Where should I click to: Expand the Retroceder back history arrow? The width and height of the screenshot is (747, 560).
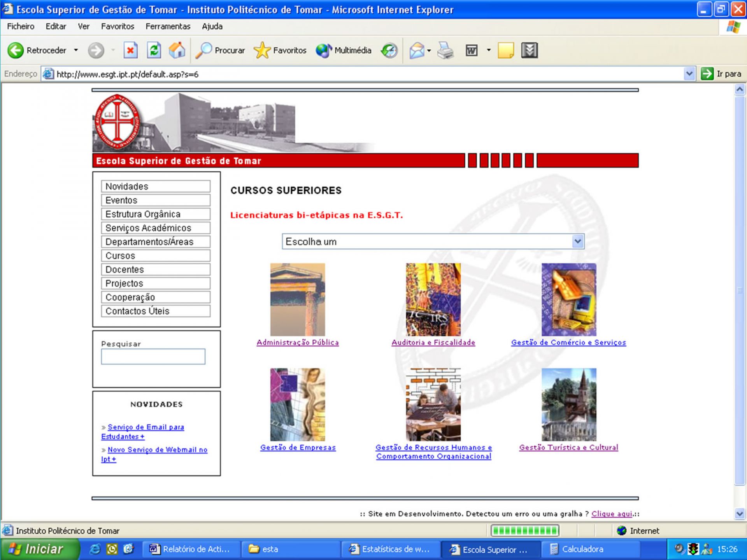coord(76,50)
